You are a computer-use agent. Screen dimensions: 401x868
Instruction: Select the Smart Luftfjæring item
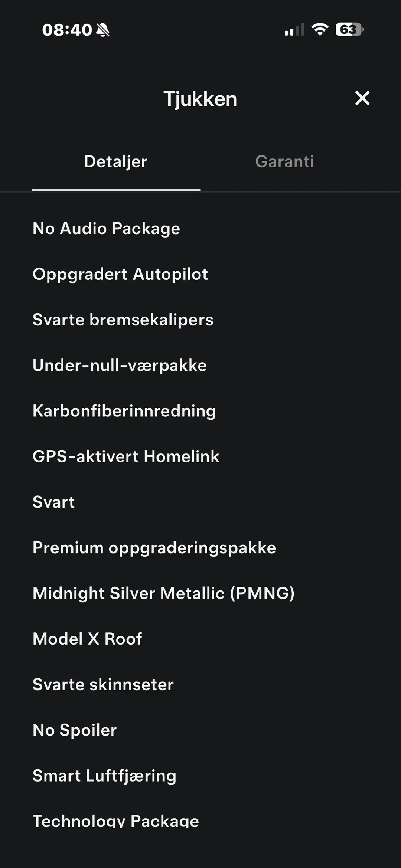[x=104, y=776]
